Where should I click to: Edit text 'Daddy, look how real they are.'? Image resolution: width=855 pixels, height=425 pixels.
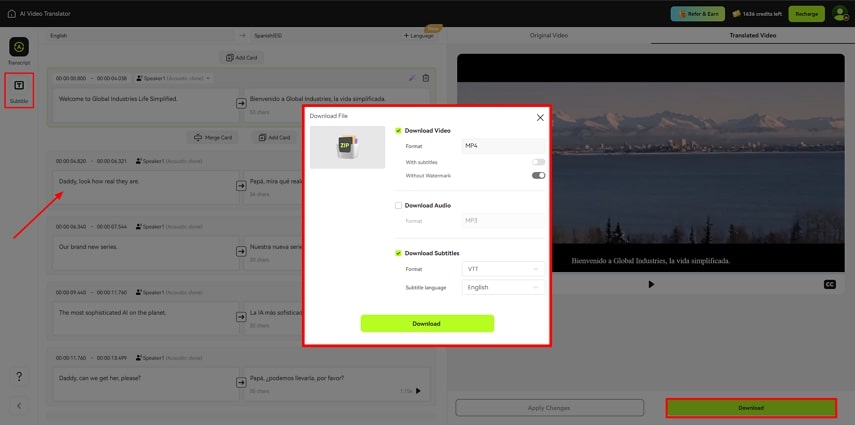click(x=146, y=188)
